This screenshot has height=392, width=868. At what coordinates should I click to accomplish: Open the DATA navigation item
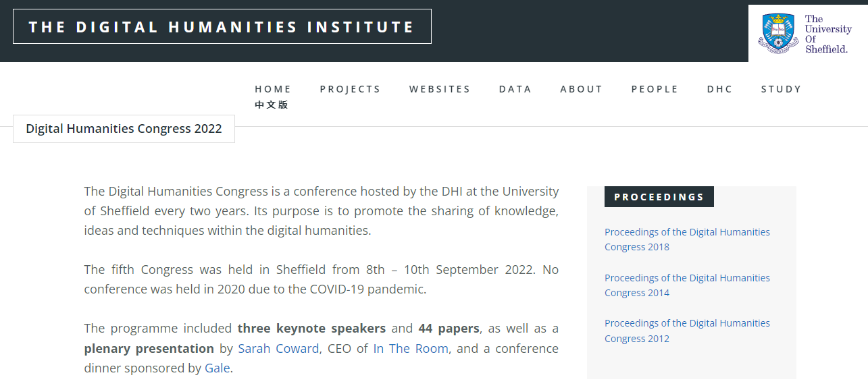[515, 89]
